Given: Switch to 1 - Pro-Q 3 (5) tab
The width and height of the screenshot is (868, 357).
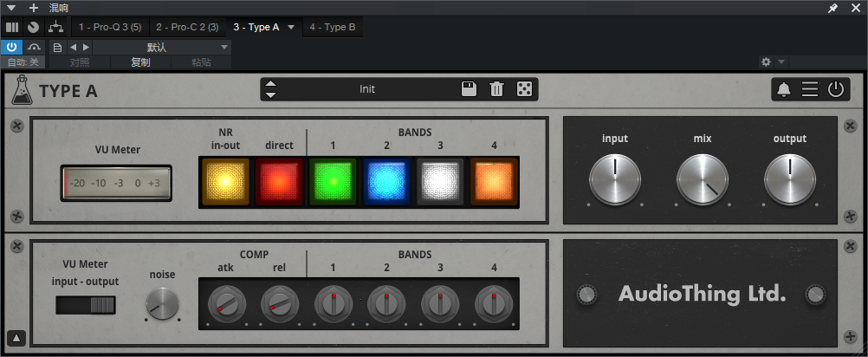Looking at the screenshot, I should [110, 27].
